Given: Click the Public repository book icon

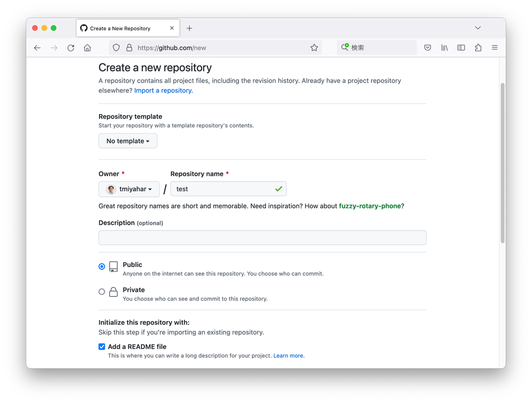Looking at the screenshot, I should pyautogui.click(x=113, y=267).
